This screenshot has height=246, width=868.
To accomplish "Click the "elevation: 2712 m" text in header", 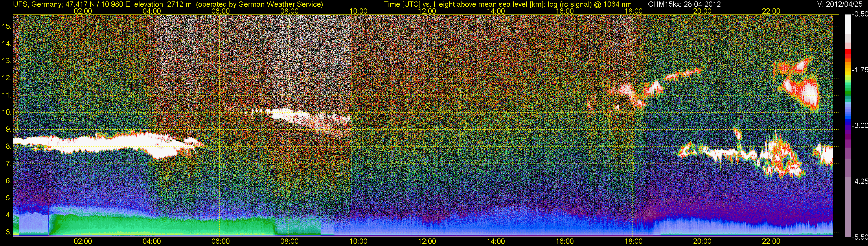I will coord(163,4).
